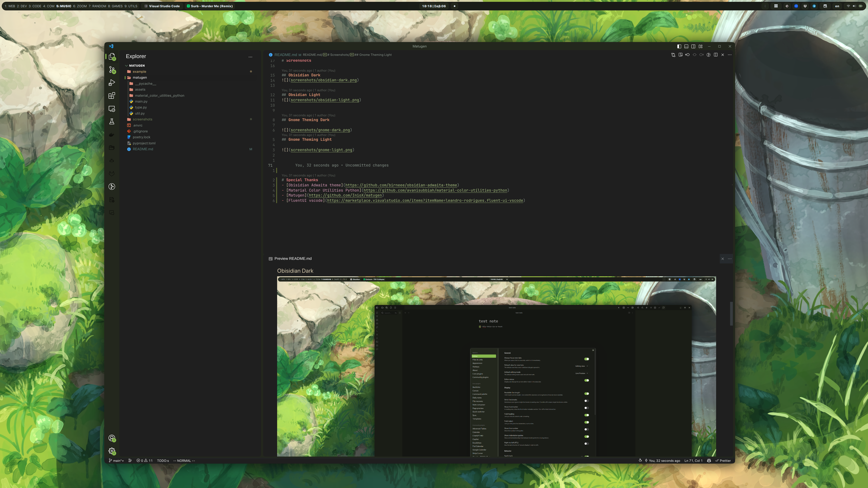
Task: Open the Matugen GitHub link
Action: pos(345,195)
